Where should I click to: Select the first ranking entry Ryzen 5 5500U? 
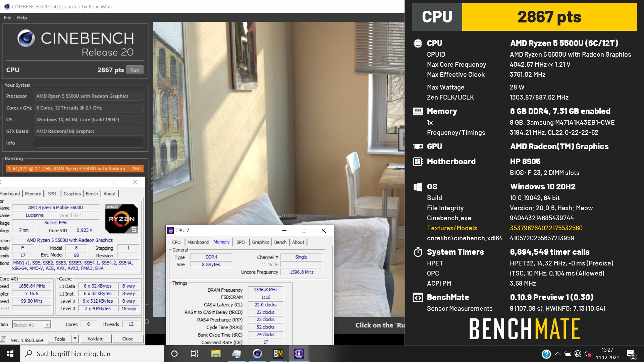pyautogui.click(x=75, y=169)
